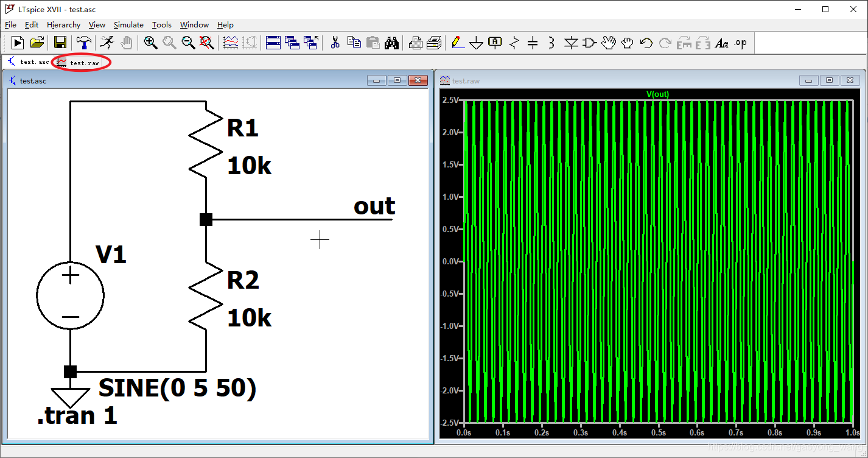Place a Capacitor component
Image resolution: width=868 pixels, height=458 pixels.
coord(533,43)
